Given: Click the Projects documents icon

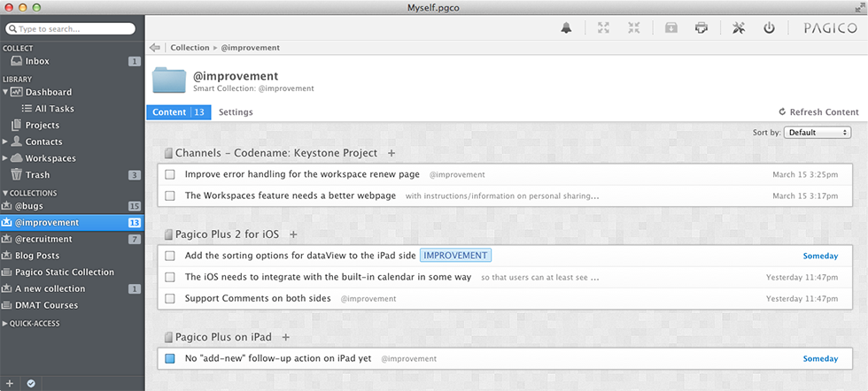Looking at the screenshot, I should [x=17, y=125].
